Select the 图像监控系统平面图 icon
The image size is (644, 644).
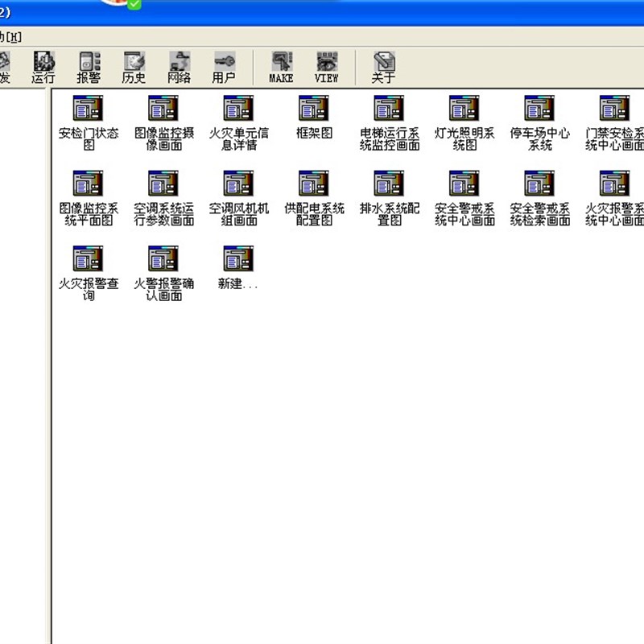pyautogui.click(x=89, y=184)
